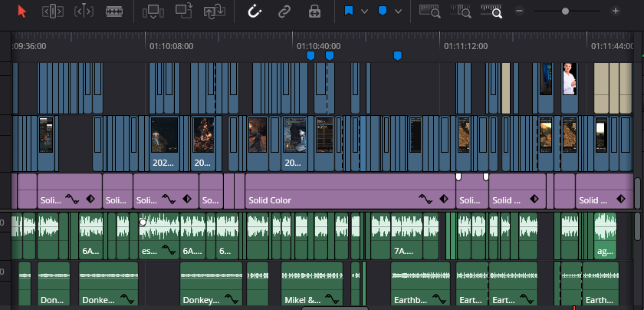Toggle Linked Selection chain icon

point(284,12)
